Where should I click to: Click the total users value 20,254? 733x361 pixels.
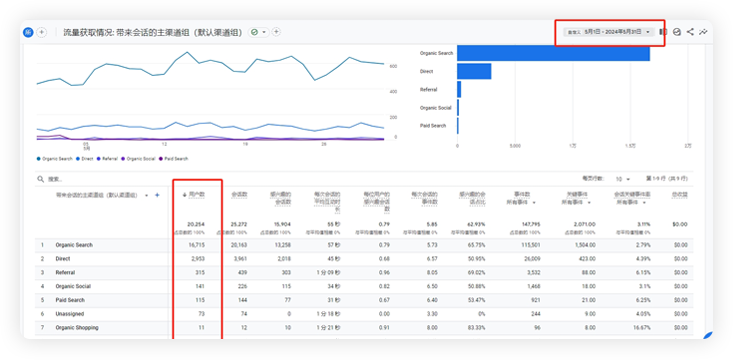coord(196,224)
